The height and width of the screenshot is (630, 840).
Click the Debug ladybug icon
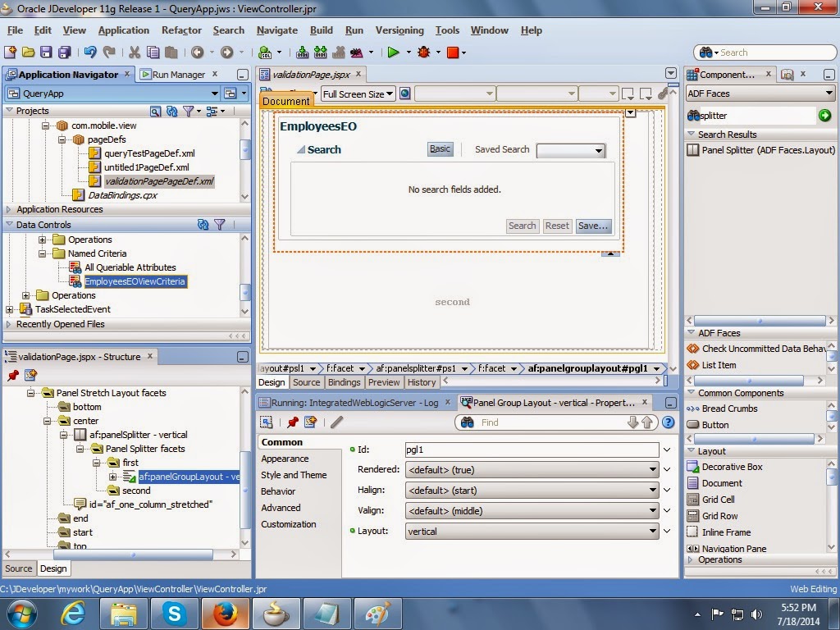tap(424, 52)
